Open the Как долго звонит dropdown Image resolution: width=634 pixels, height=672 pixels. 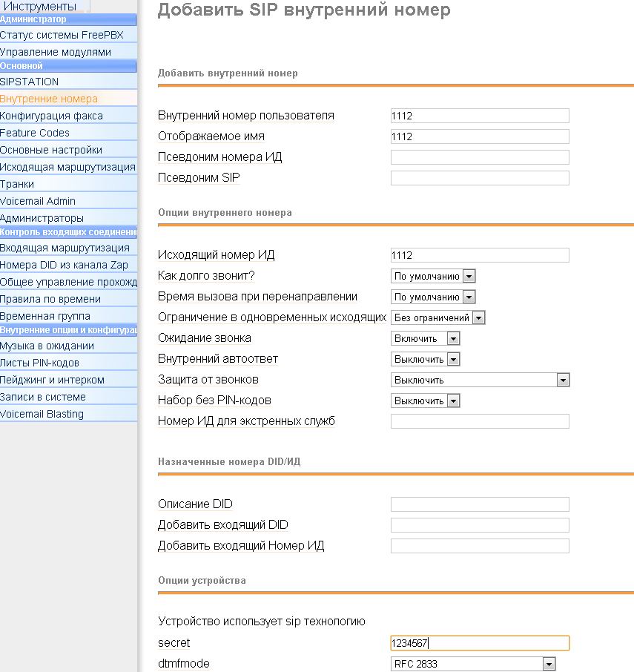click(x=433, y=276)
